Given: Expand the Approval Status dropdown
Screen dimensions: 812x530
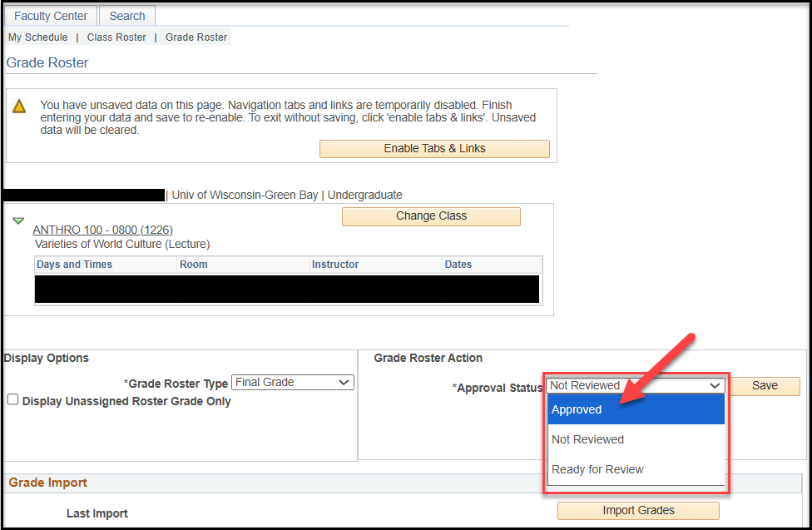Looking at the screenshot, I should tap(636, 385).
